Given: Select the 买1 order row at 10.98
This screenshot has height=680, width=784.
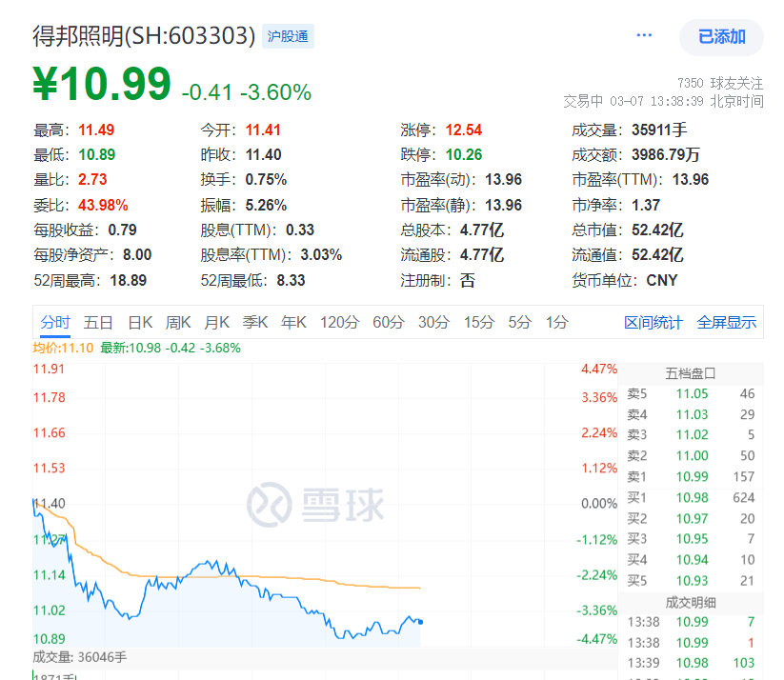Looking at the screenshot, I should (x=691, y=497).
